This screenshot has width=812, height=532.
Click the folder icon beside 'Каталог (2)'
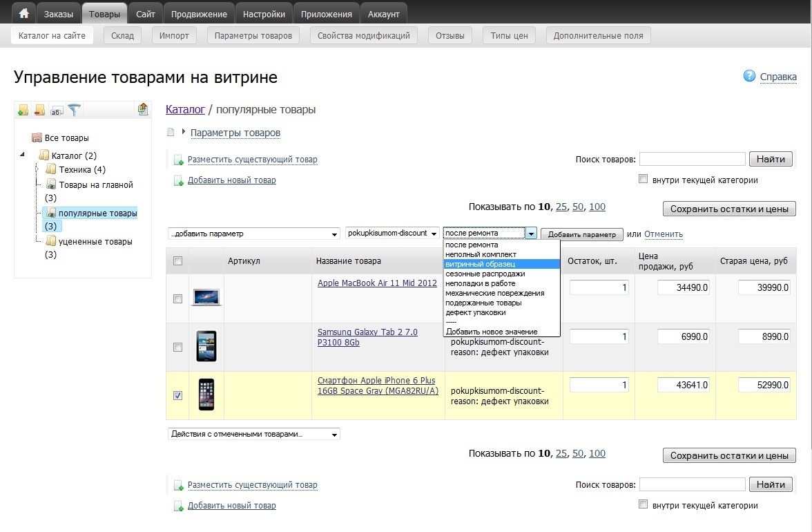coord(44,155)
